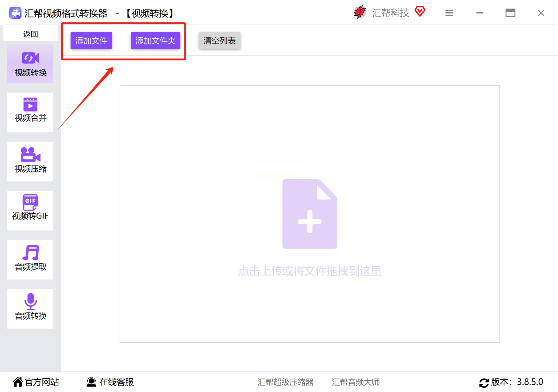Click the version text 3.8.5.0

(x=530, y=382)
